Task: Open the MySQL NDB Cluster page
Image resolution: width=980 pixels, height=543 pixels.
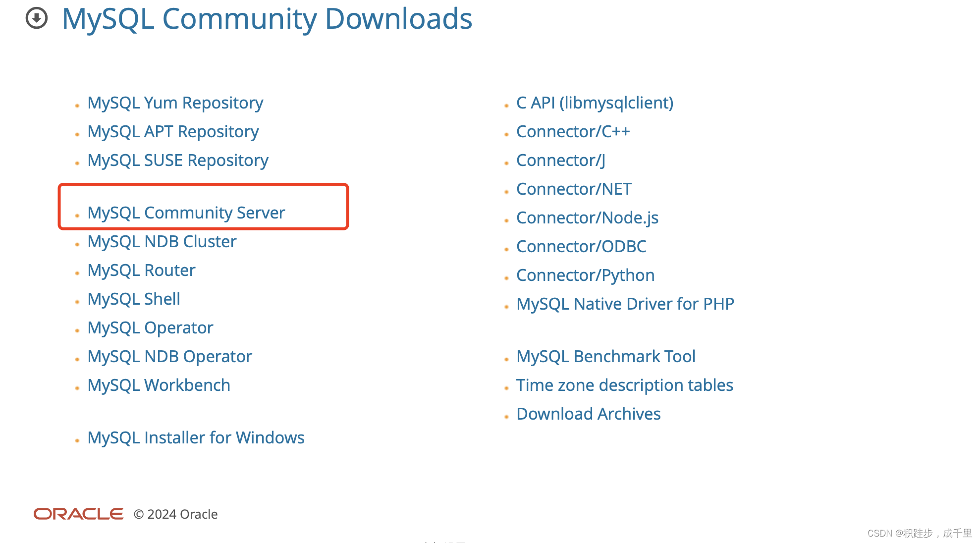Action: pos(162,241)
